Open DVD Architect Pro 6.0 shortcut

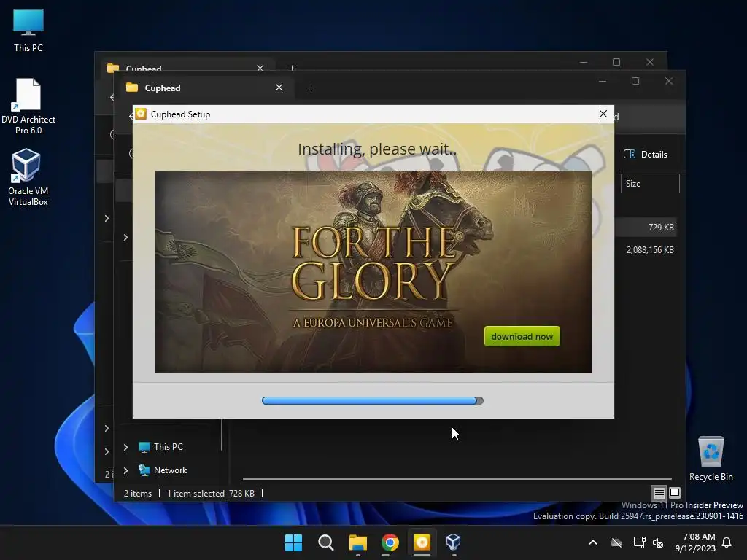[x=28, y=106]
